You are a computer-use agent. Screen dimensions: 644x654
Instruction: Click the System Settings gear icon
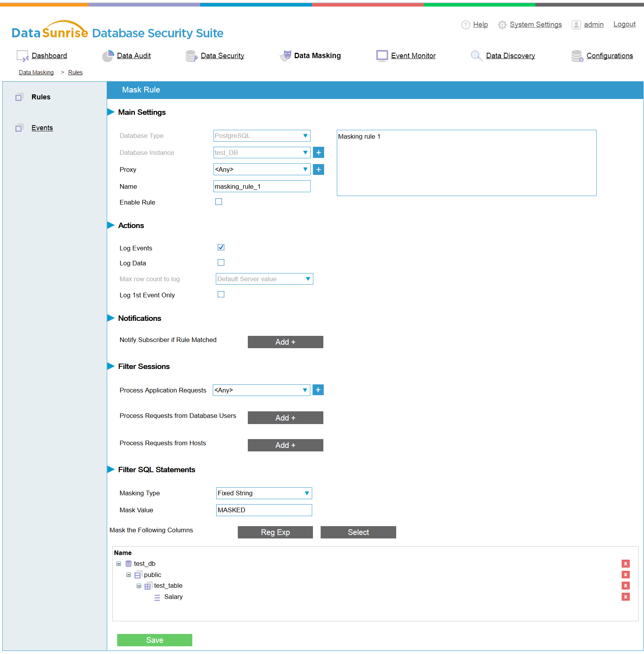(502, 25)
